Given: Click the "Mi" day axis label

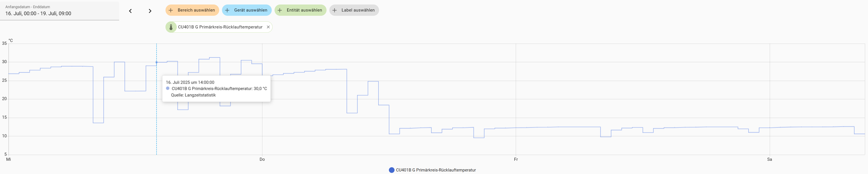Looking at the screenshot, I should pyautogui.click(x=8, y=159).
